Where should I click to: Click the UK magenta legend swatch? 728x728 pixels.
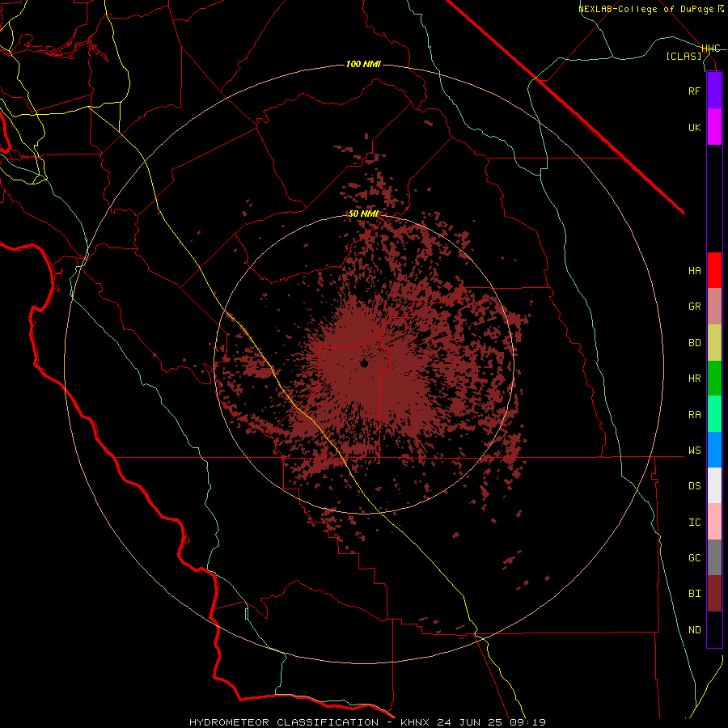click(714, 127)
